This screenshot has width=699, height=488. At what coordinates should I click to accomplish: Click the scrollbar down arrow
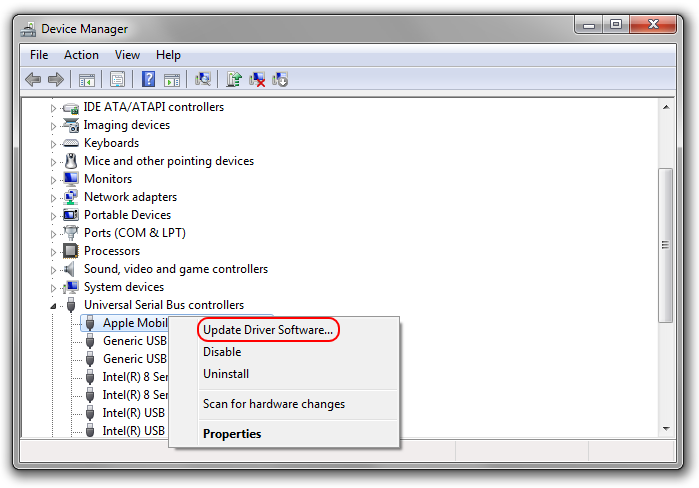tap(666, 429)
